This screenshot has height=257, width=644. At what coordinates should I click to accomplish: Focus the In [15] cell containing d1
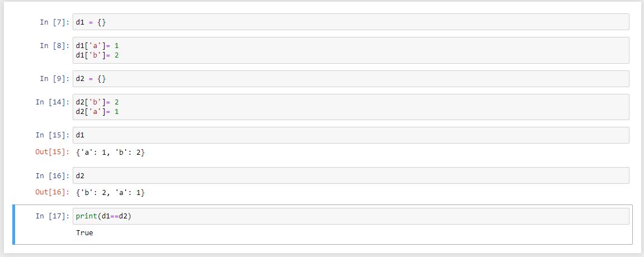click(349, 135)
